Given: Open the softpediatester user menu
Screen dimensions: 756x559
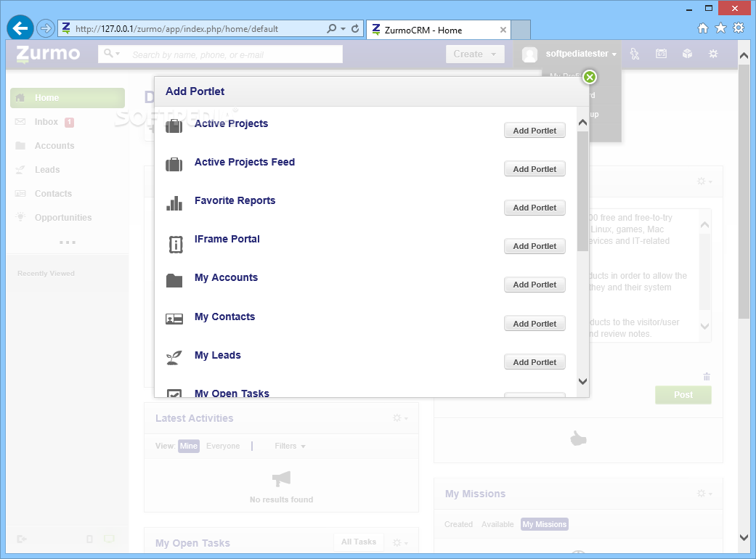Looking at the screenshot, I should [580, 54].
